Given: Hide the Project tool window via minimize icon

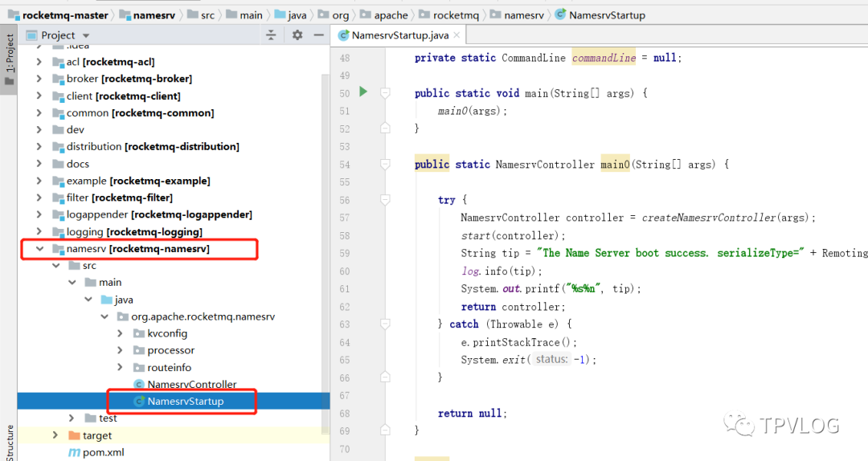Looking at the screenshot, I should (x=318, y=35).
